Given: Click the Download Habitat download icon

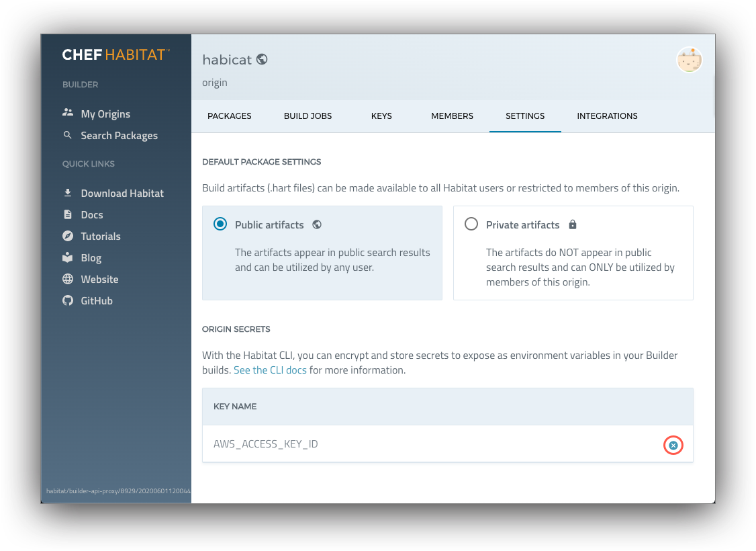Looking at the screenshot, I should (x=67, y=193).
